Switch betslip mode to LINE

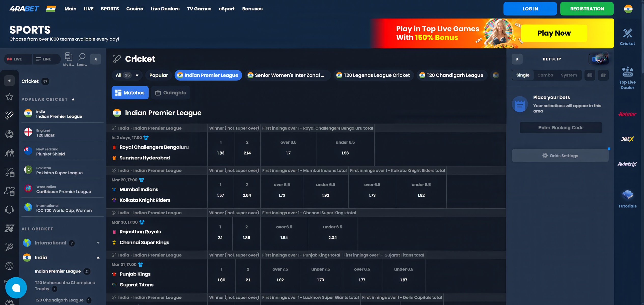(x=46, y=59)
